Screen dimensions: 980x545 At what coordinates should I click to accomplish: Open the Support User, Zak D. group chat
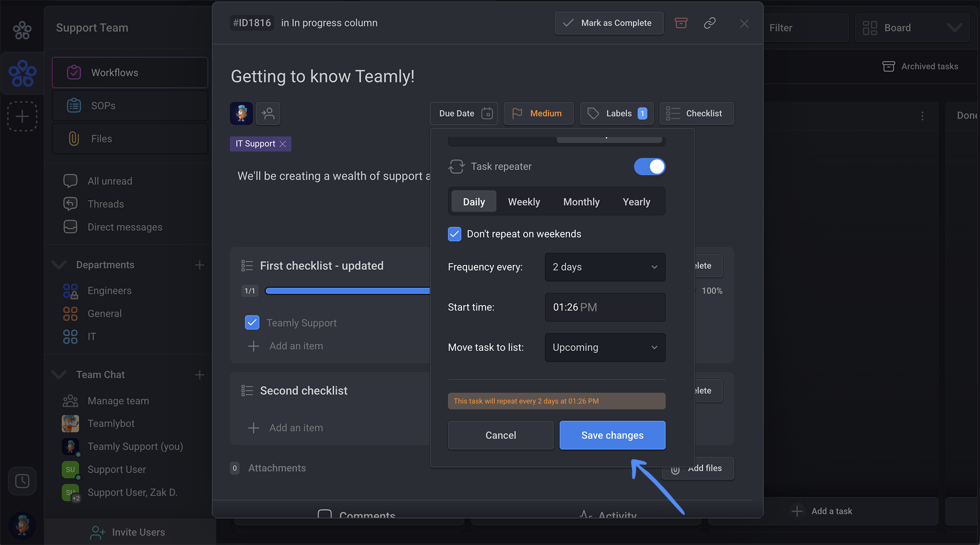132,493
